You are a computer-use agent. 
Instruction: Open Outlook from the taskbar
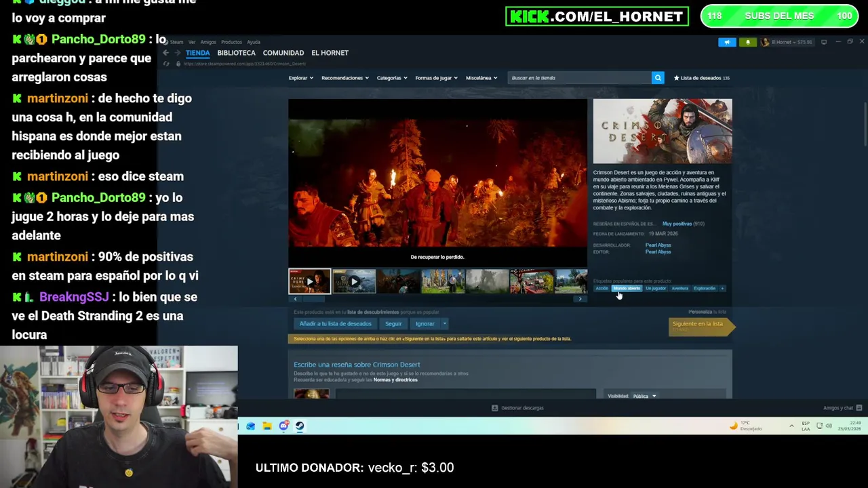point(250,426)
